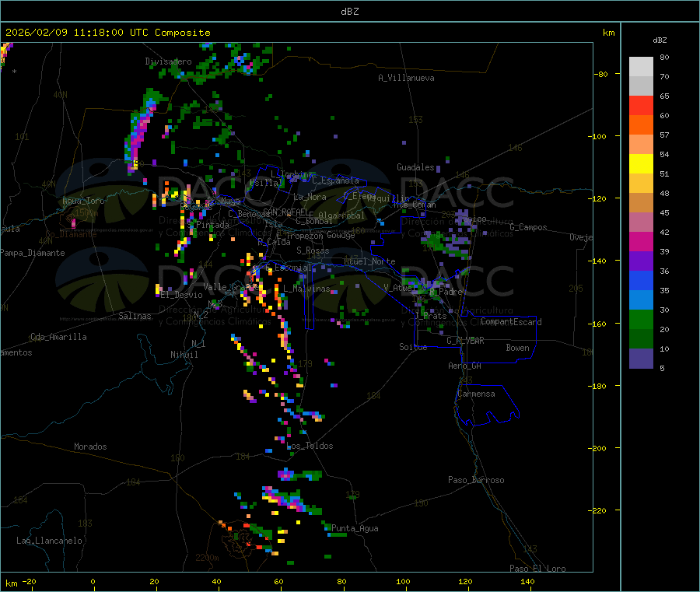Select the yellow 54 dBZ legend swatch
This screenshot has height=592, width=700.
pyautogui.click(x=641, y=164)
